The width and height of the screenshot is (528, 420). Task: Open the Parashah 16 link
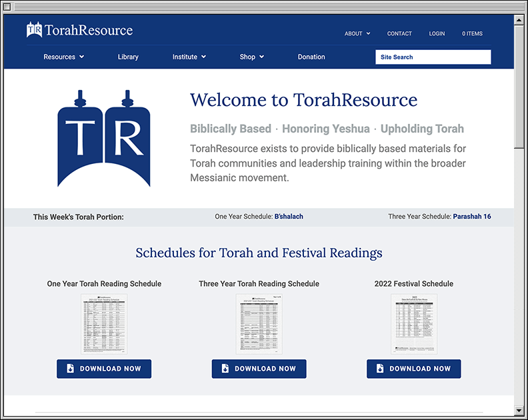coord(472,217)
